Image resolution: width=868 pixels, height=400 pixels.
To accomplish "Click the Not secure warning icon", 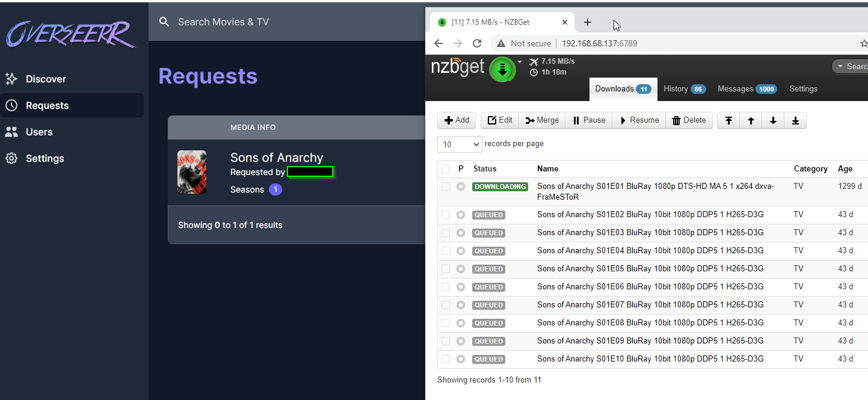I will click(500, 43).
